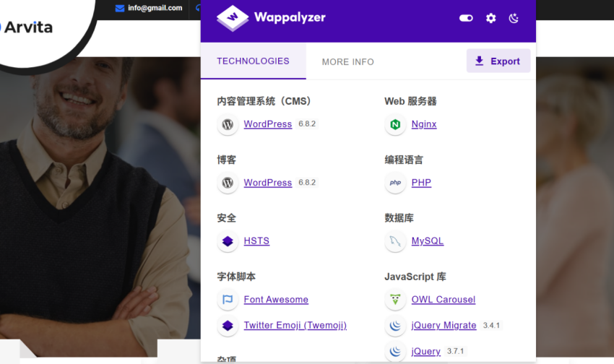
Task: Click the Export button
Action: pyautogui.click(x=498, y=61)
